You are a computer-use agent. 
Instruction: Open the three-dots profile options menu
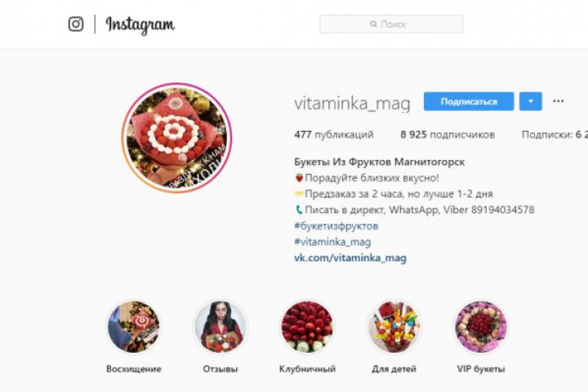click(x=558, y=101)
